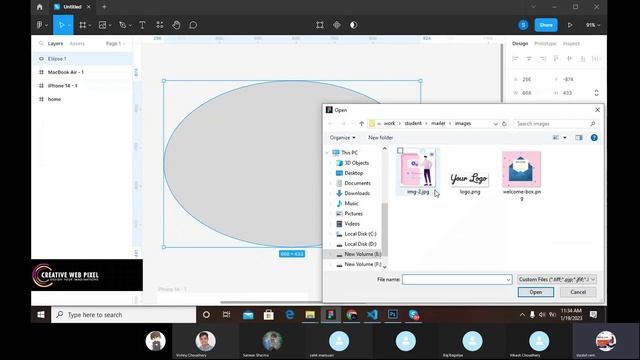Select Local Disk (C:) in the tree
Viewport: 640px width, 360px height.
click(x=360, y=234)
